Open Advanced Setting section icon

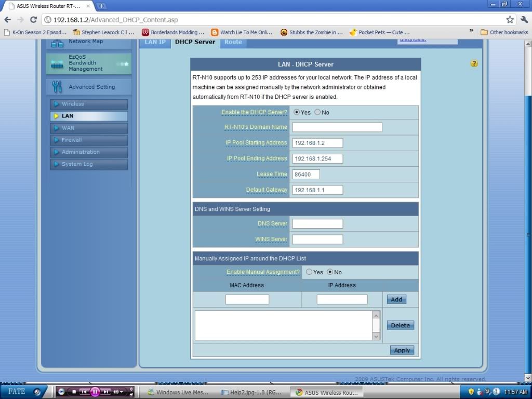57,87
